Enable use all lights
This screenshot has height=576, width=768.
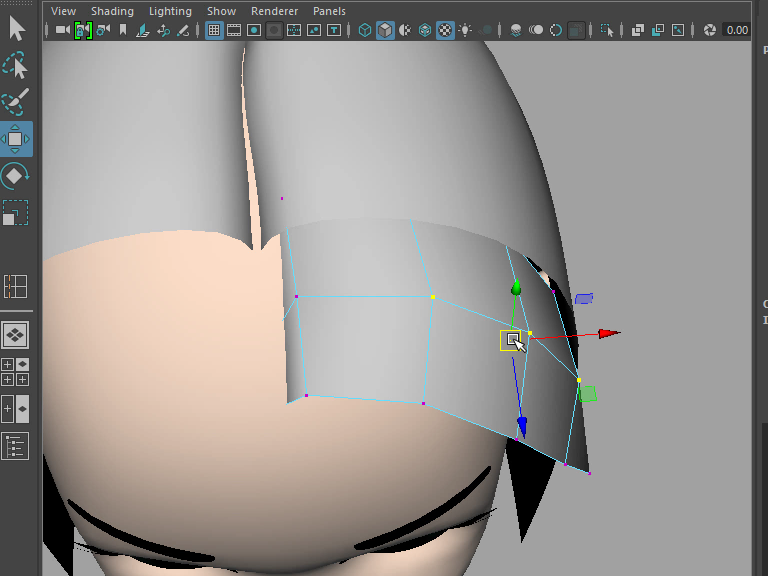click(465, 30)
